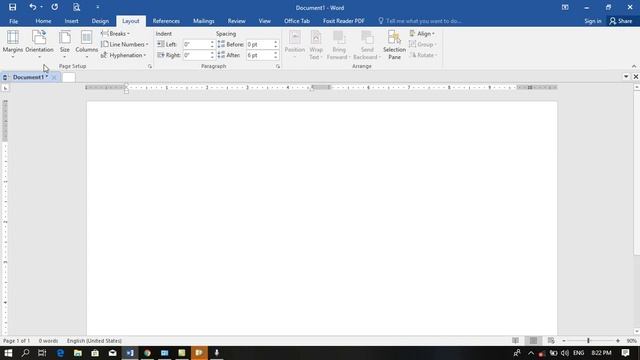Click the Spacing Before input field
Viewport: 640px width, 360px height.
point(260,44)
